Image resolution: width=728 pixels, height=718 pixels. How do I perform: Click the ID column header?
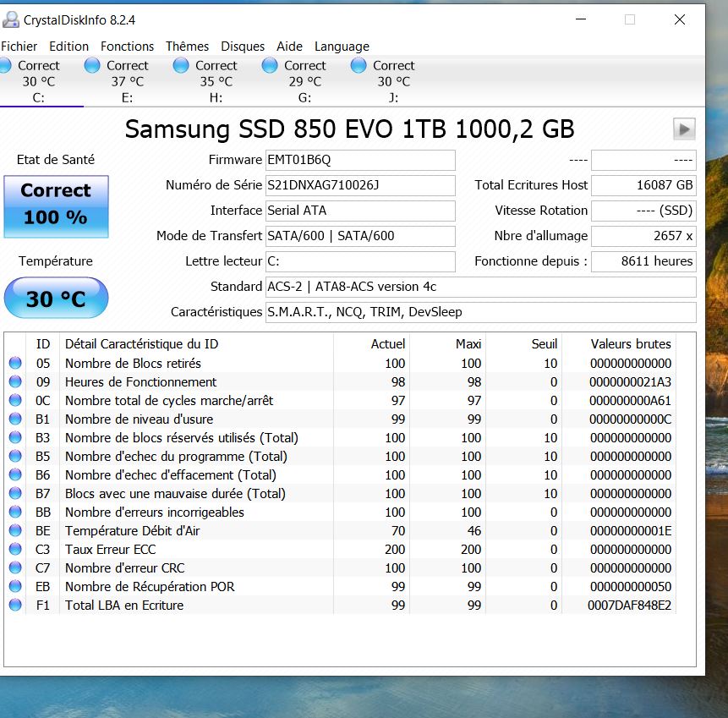tap(43, 344)
